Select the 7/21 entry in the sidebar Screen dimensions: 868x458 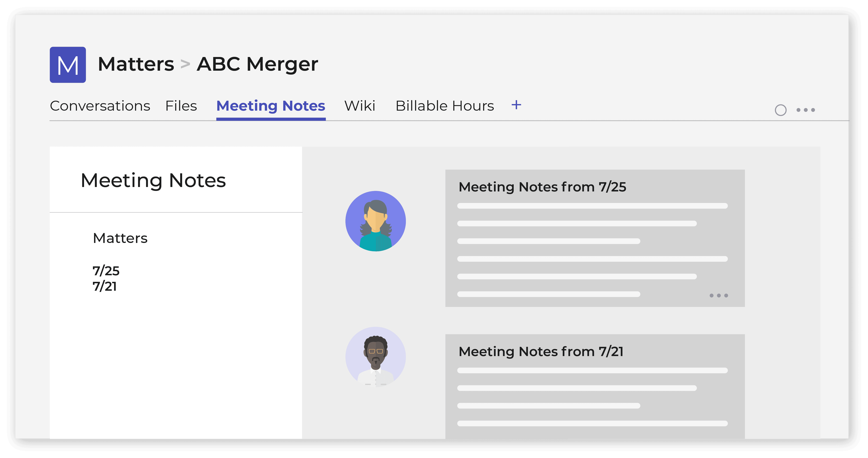coord(105,286)
